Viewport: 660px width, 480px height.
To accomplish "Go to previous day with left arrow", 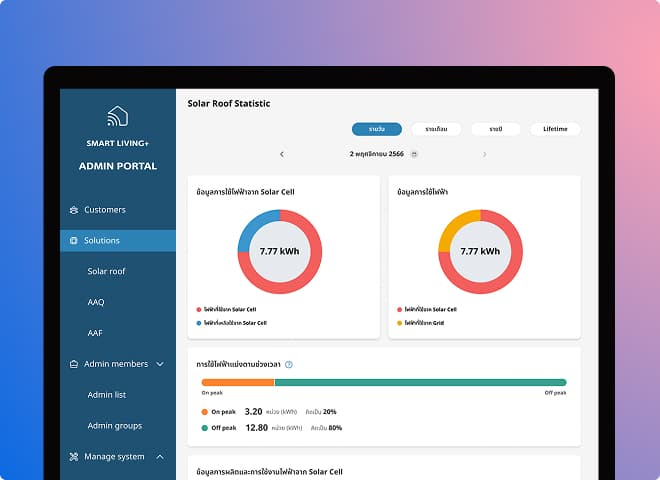I will [282, 155].
